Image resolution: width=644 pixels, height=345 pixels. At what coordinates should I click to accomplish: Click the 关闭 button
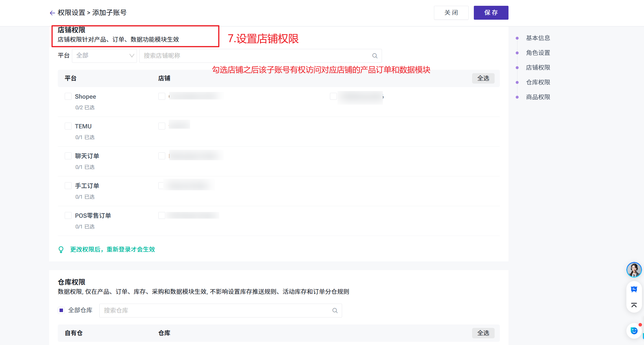point(451,13)
